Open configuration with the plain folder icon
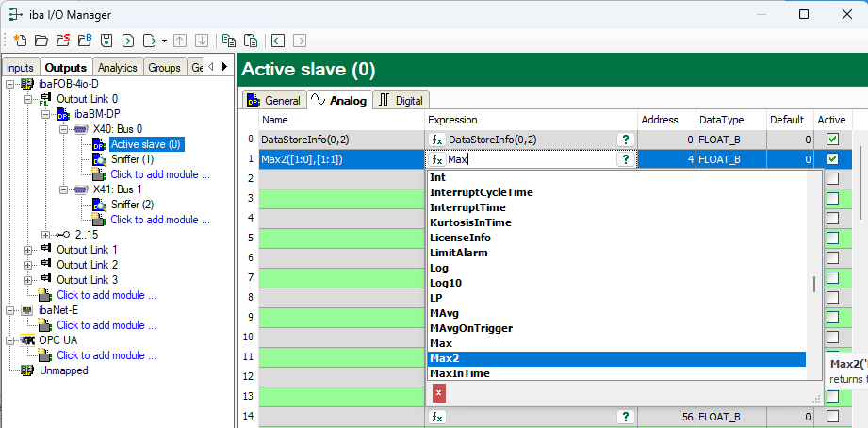868x428 pixels. coord(41,41)
